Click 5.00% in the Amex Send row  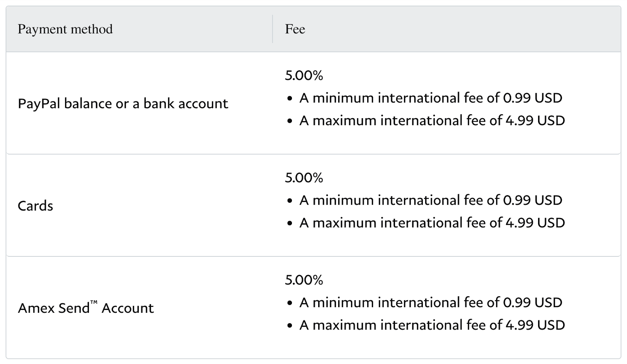(x=304, y=280)
